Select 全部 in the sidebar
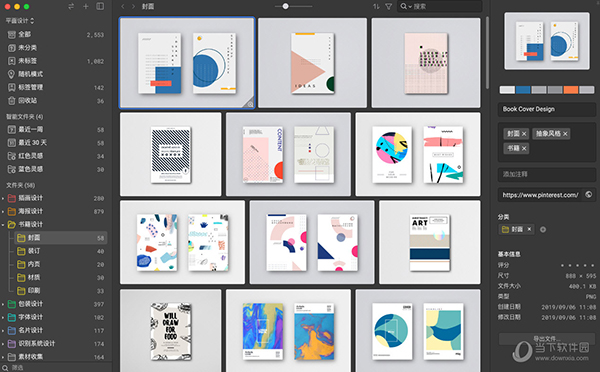600x372 pixels. click(x=56, y=34)
